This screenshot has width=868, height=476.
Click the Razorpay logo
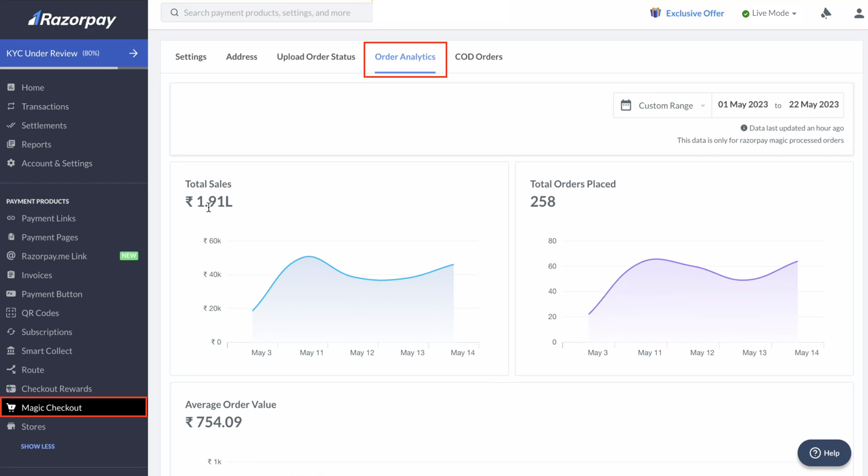(x=72, y=19)
